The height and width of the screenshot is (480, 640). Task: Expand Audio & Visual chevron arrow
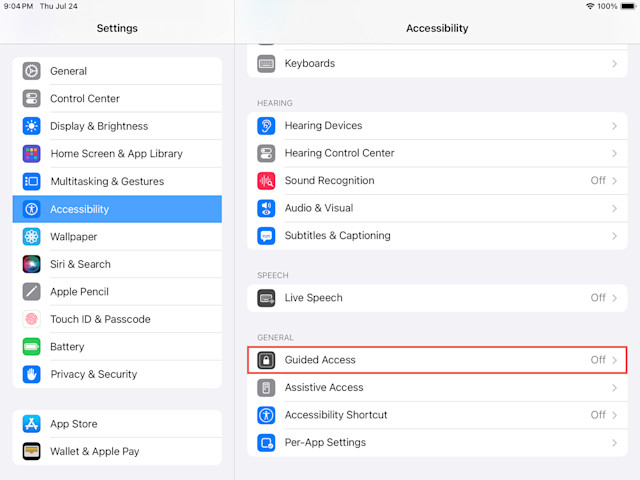[x=614, y=209]
